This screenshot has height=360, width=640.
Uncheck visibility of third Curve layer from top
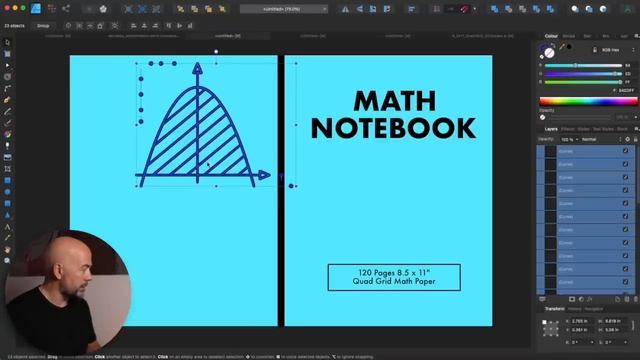pyautogui.click(x=625, y=177)
